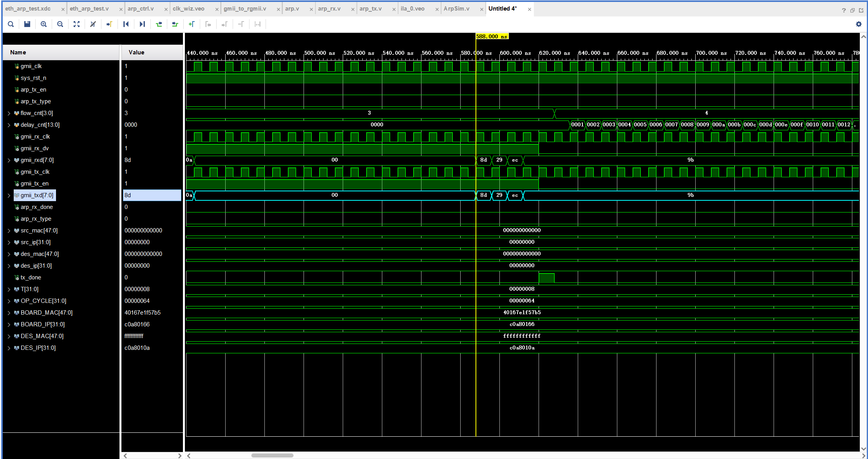The width and height of the screenshot is (868, 459).
Task: Expand the delay_cnt[13:0] signal bus
Action: (9, 125)
